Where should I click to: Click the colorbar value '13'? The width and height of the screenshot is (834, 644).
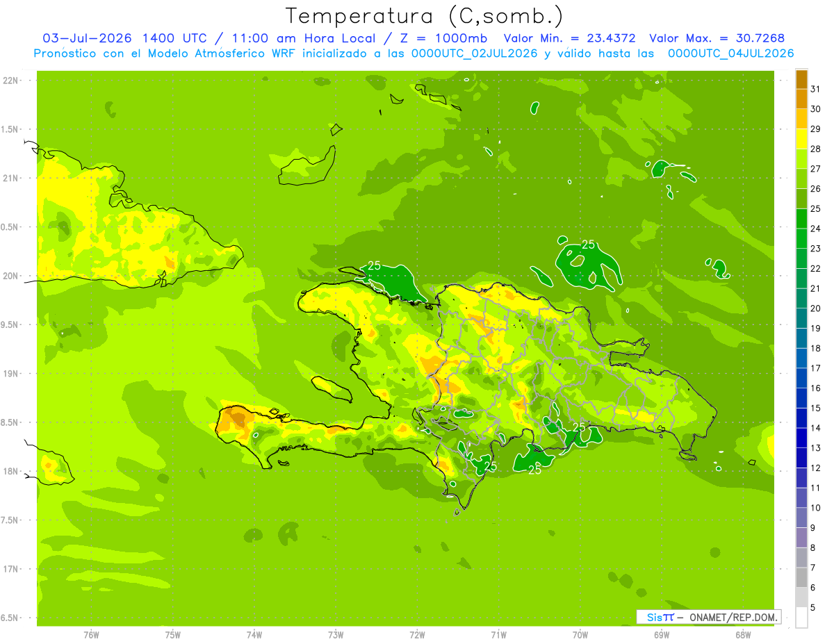pyautogui.click(x=816, y=447)
